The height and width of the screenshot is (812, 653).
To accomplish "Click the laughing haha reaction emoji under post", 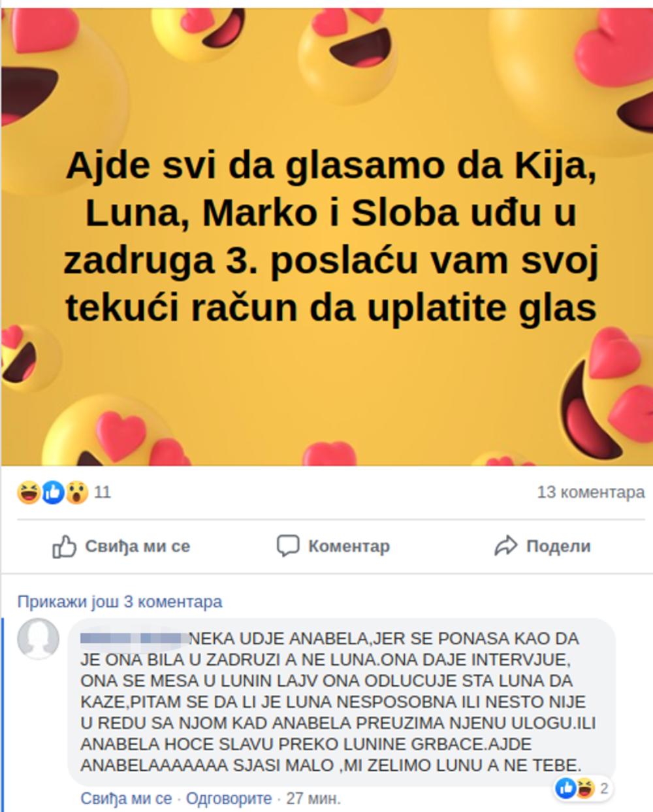I will tap(29, 492).
